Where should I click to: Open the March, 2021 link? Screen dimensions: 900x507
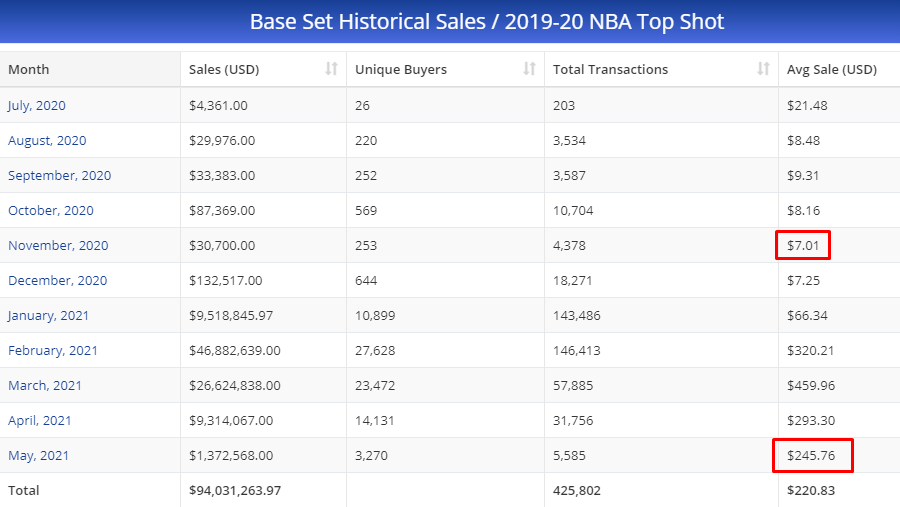pyautogui.click(x=45, y=386)
